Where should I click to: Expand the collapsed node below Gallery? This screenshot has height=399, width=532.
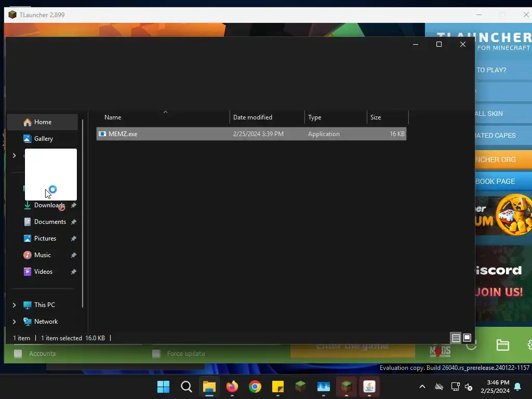14,155
